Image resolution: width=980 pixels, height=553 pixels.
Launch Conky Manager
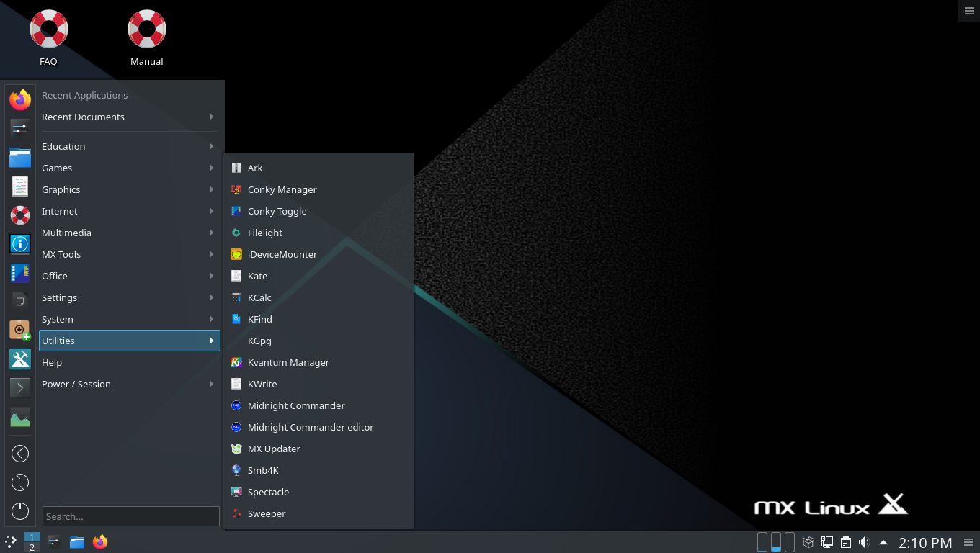click(x=318, y=189)
